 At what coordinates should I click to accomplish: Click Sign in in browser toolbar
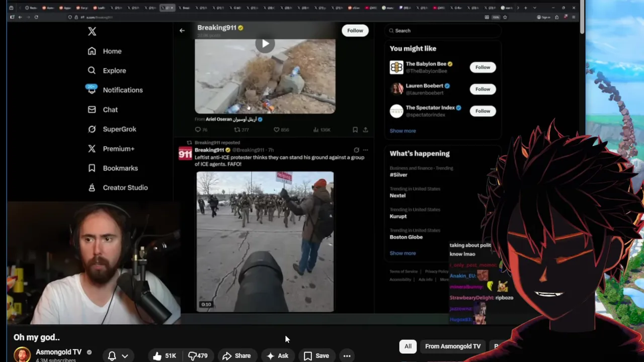click(x=542, y=17)
